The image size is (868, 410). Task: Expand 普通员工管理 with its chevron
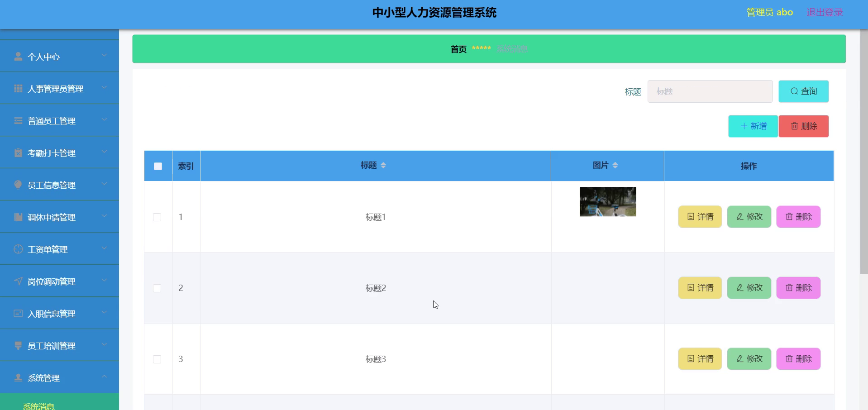(104, 119)
